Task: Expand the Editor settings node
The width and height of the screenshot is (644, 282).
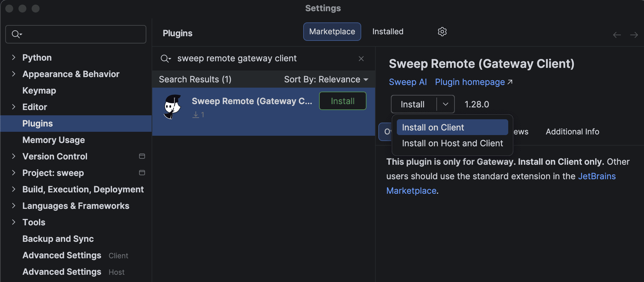Action: (x=14, y=107)
